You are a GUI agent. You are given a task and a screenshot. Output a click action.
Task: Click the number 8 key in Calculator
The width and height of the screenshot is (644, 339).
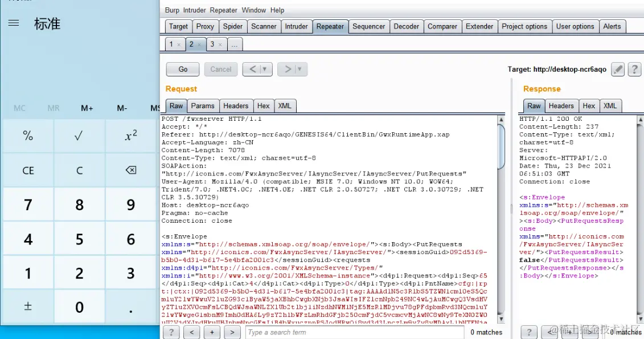pos(79,204)
